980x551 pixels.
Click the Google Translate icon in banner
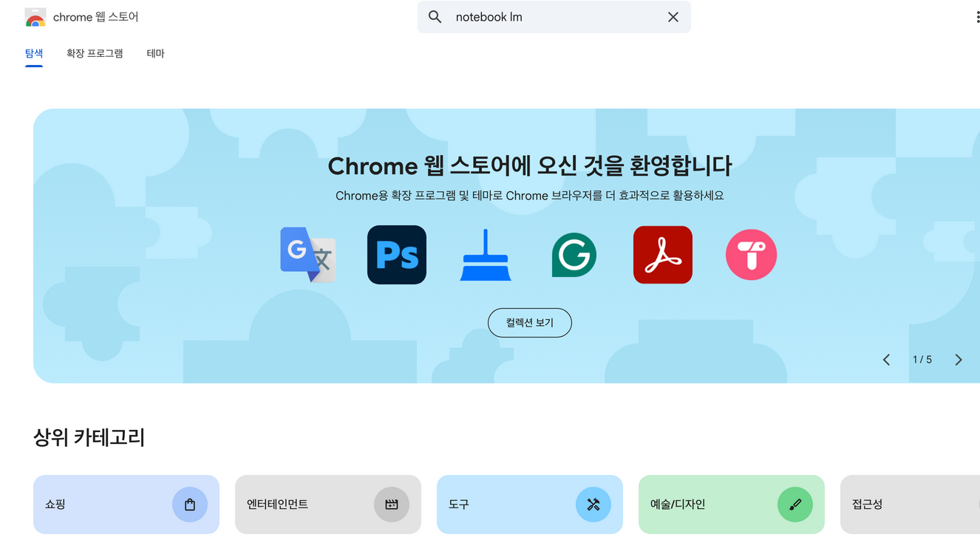(x=308, y=255)
